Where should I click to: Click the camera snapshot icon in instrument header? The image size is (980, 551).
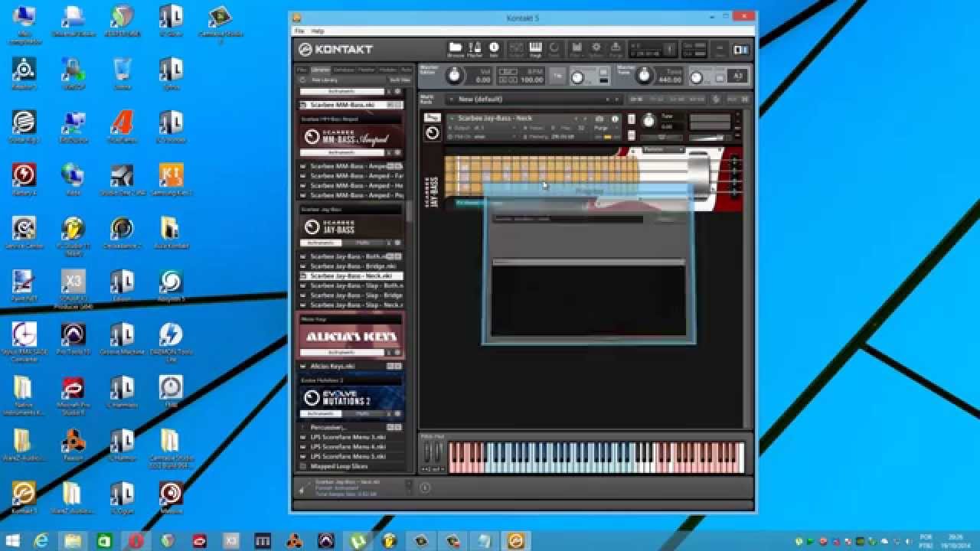point(599,119)
